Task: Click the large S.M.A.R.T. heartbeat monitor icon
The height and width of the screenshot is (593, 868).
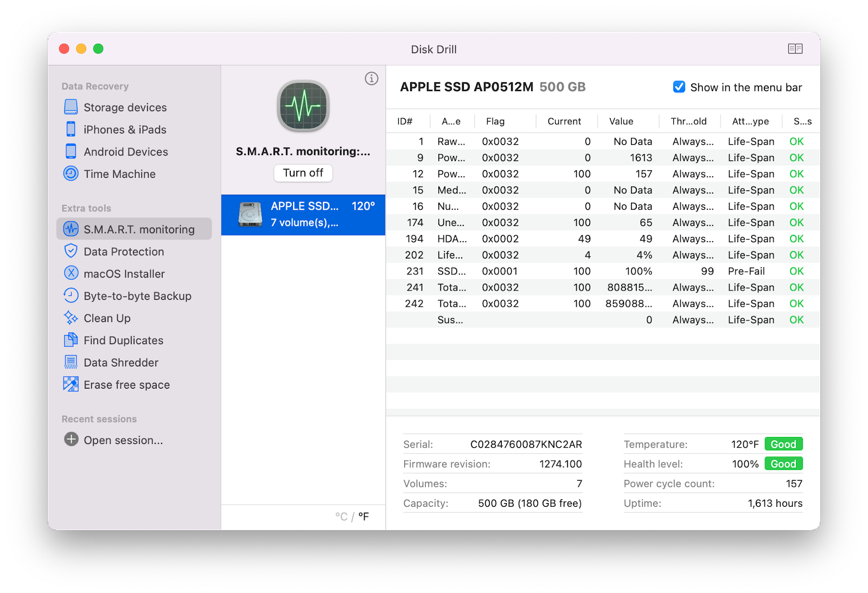Action: pos(303,106)
